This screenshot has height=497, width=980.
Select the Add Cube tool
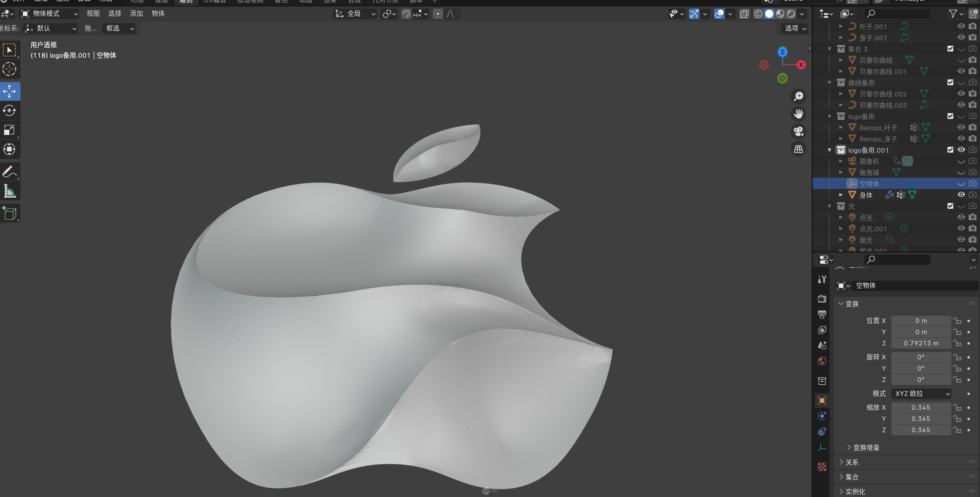(10, 213)
